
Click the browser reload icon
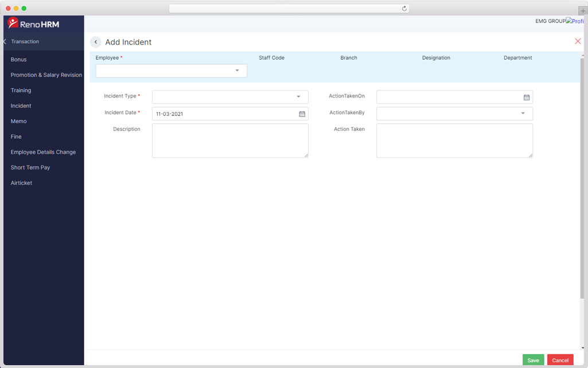click(404, 9)
